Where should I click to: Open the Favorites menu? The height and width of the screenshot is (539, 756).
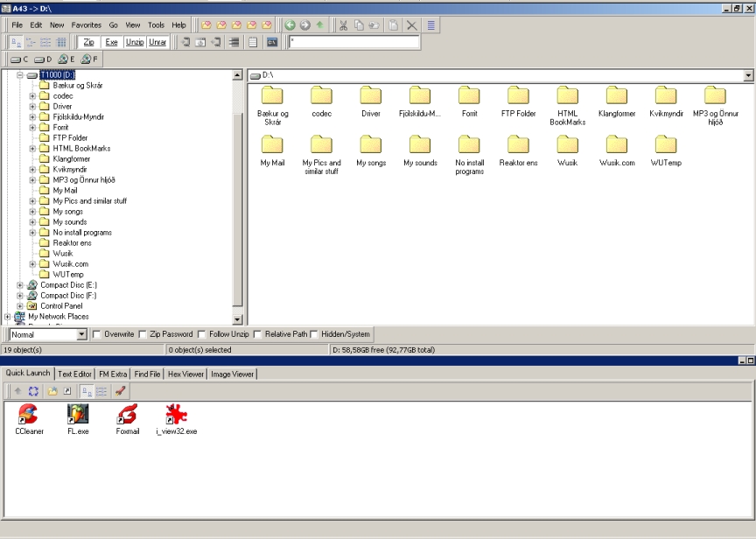[x=86, y=25]
